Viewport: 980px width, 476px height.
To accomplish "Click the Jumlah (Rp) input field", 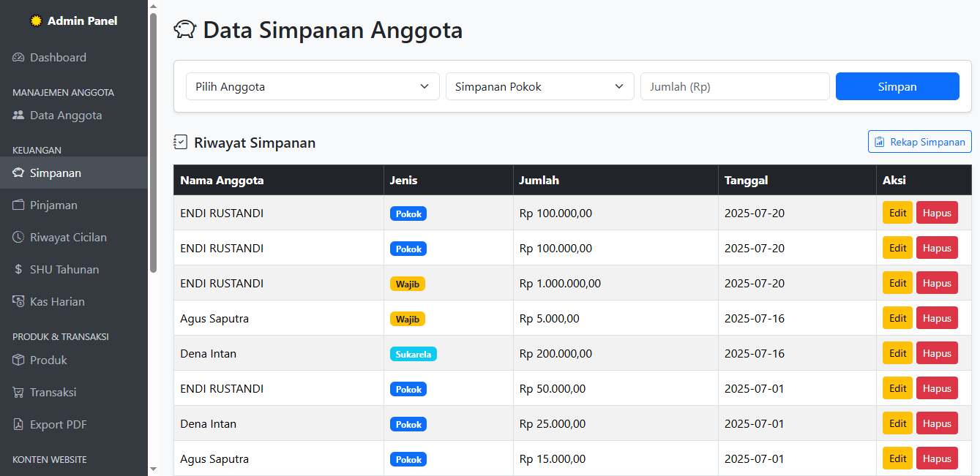I will click(735, 86).
